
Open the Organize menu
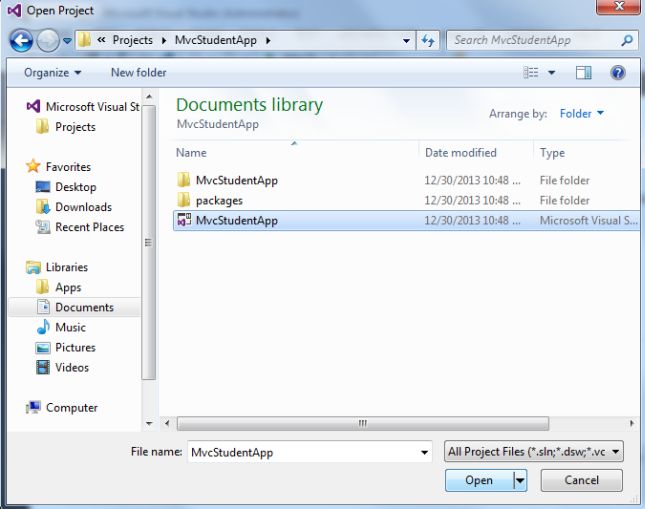(x=52, y=73)
